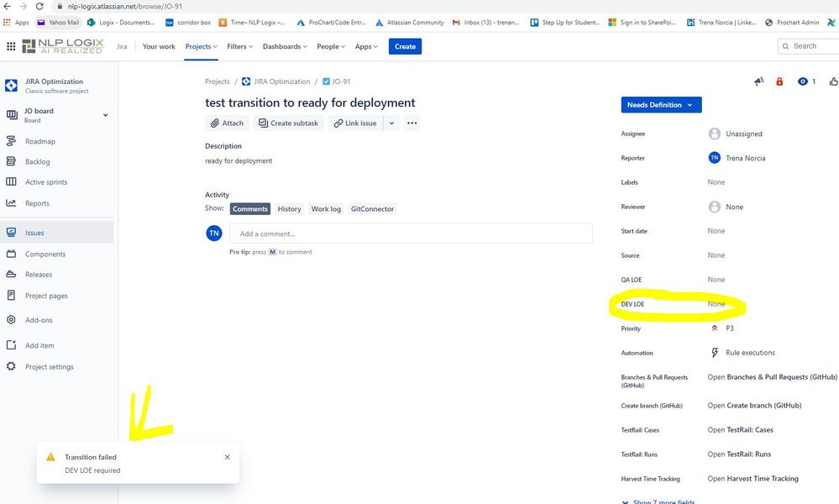This screenshot has width=839, height=504.
Task: Click the Link issue button
Action: 355,123
